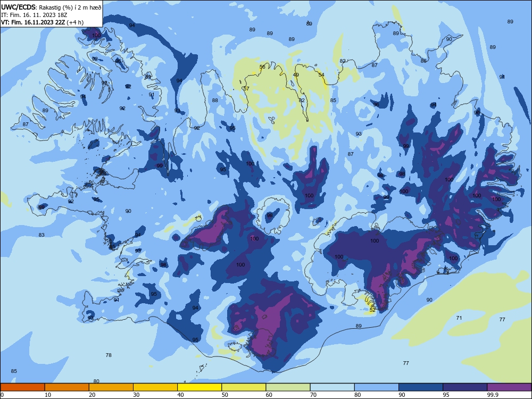Viewport: 532px width, 399px height.
Task: Click the map value '83' west of Iceland
Action: (x=41, y=235)
